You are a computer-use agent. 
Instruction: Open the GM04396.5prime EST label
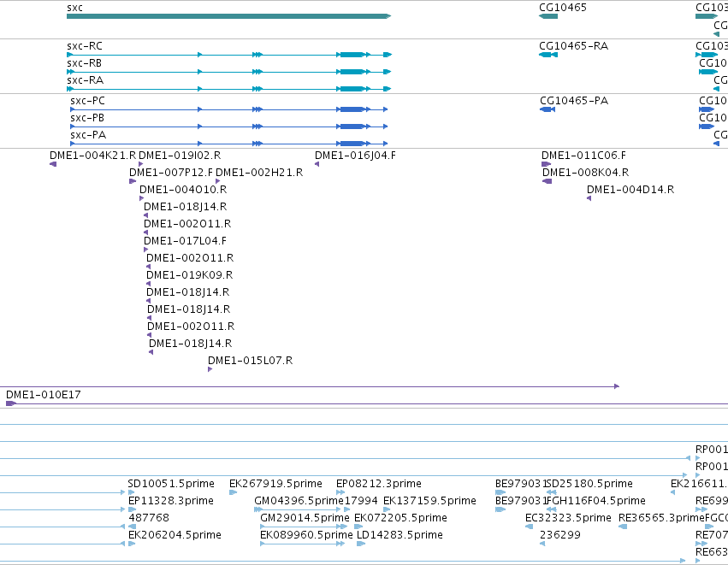(x=299, y=501)
